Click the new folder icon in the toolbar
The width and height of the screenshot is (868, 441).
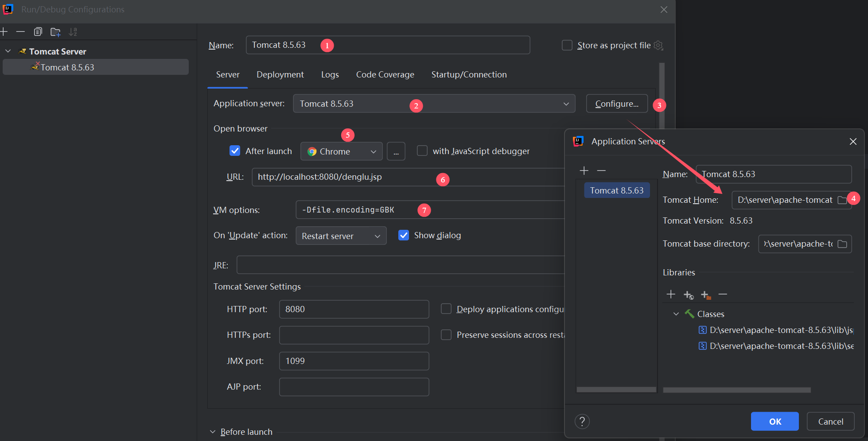(x=55, y=32)
